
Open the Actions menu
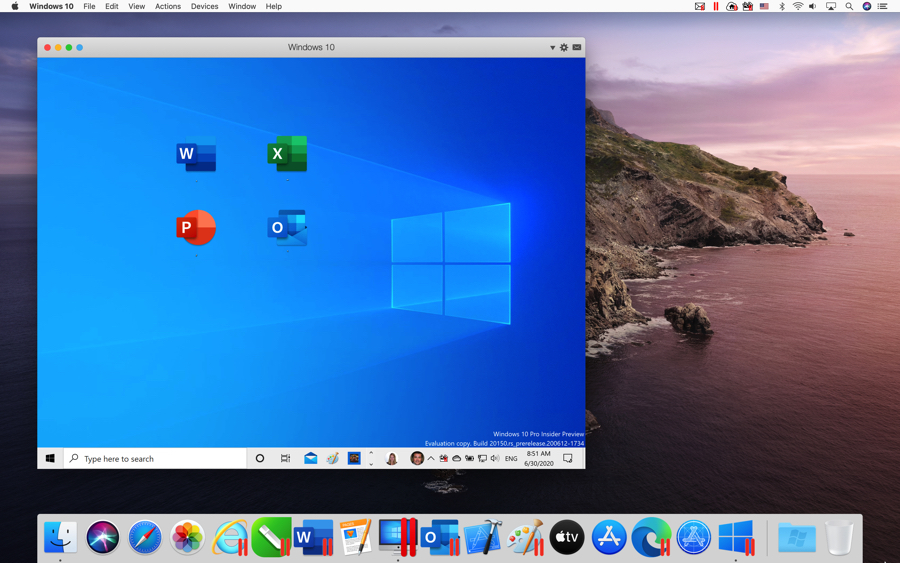pos(167,6)
